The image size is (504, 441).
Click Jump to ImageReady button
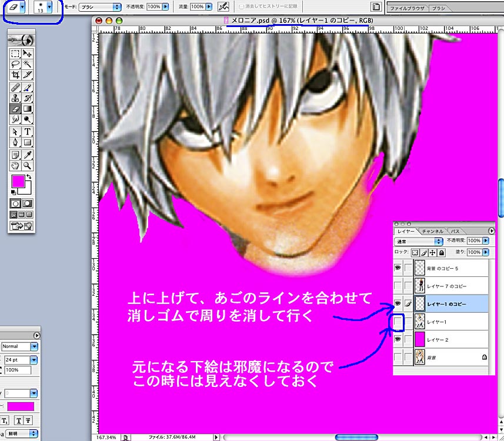click(22, 226)
